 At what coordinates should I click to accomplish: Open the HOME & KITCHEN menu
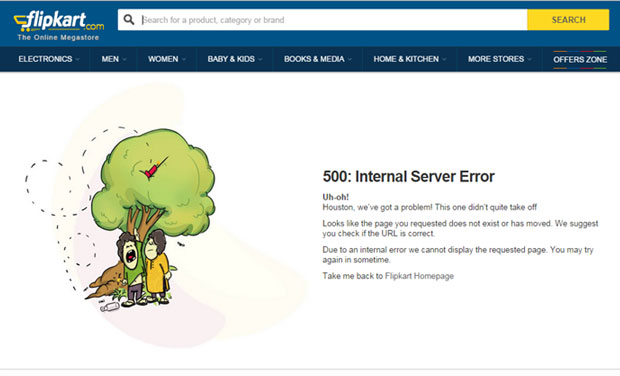(x=406, y=59)
